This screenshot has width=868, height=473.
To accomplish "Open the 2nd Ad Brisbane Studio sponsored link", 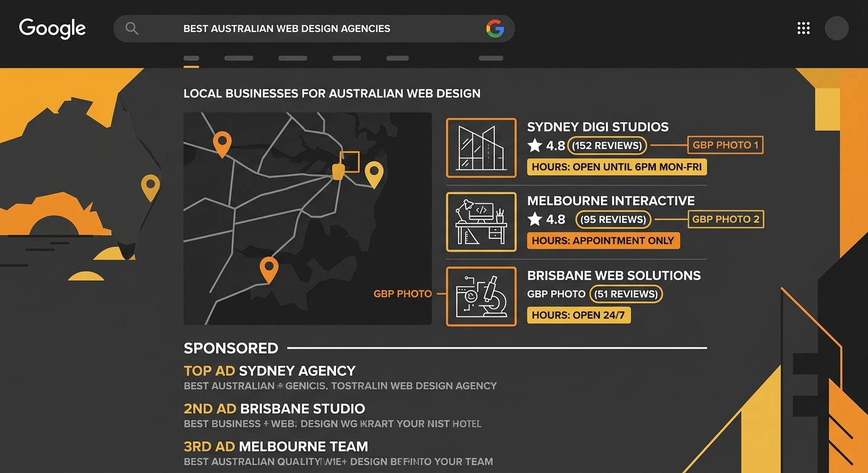I will pyautogui.click(x=274, y=408).
